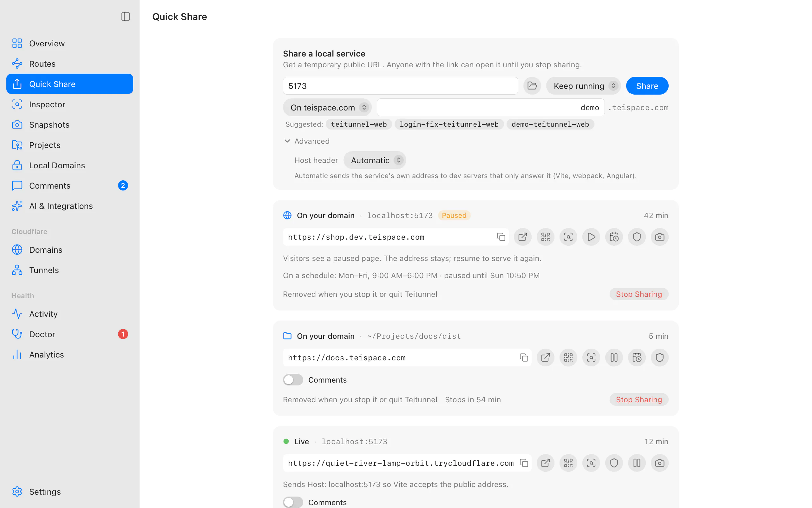812x508 pixels.
Task: Open Comments in the sidebar
Action: click(x=69, y=185)
